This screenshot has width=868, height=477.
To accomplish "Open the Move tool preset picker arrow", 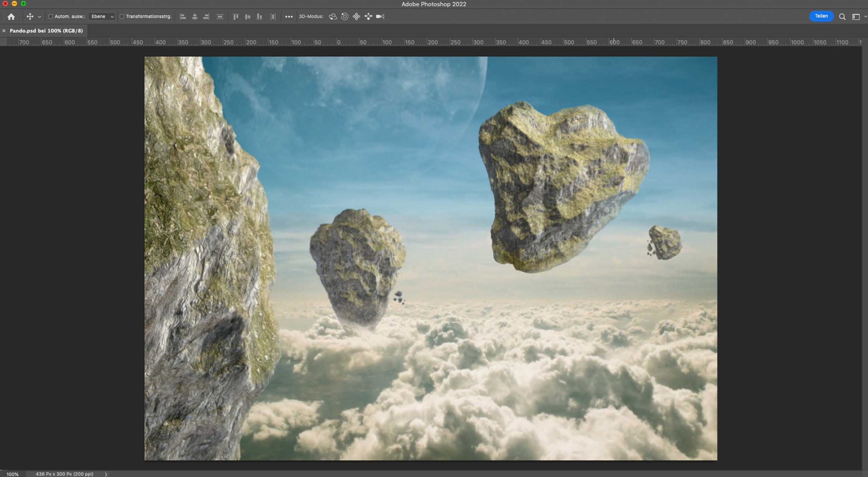I will click(39, 17).
